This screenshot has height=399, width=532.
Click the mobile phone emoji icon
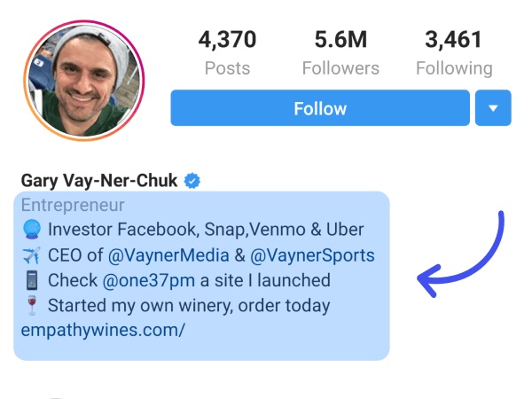point(32,280)
